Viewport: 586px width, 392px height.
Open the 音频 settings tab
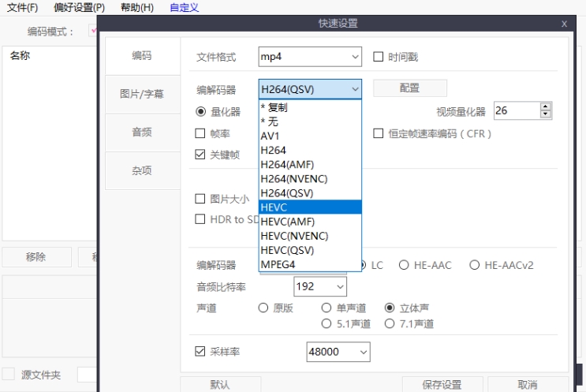click(142, 132)
